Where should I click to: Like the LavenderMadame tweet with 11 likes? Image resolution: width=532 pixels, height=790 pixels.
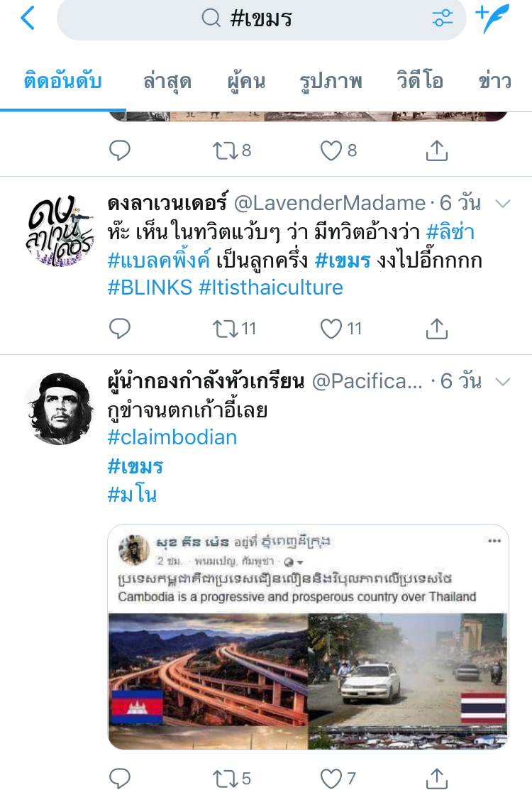pyautogui.click(x=331, y=329)
